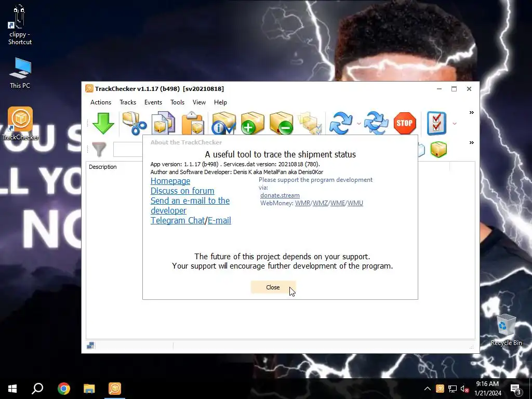Open the Tools menu
Image resolution: width=532 pixels, height=399 pixels.
click(x=178, y=102)
